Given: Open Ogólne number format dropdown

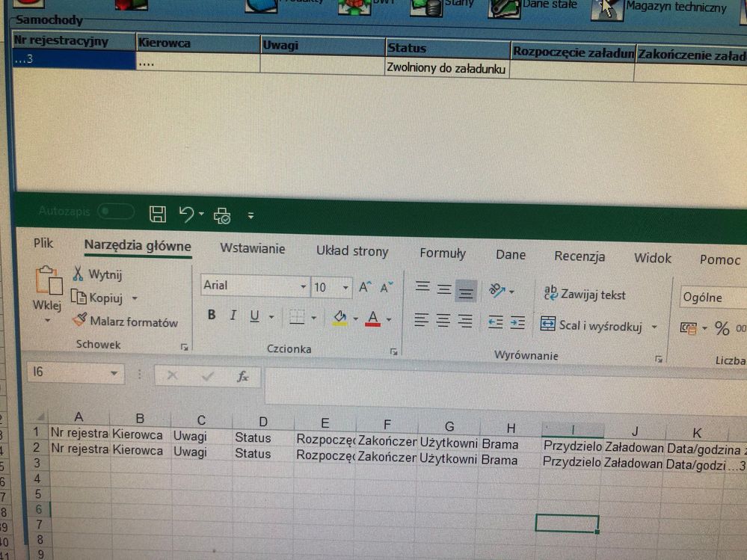Looking at the screenshot, I should click(713, 298).
